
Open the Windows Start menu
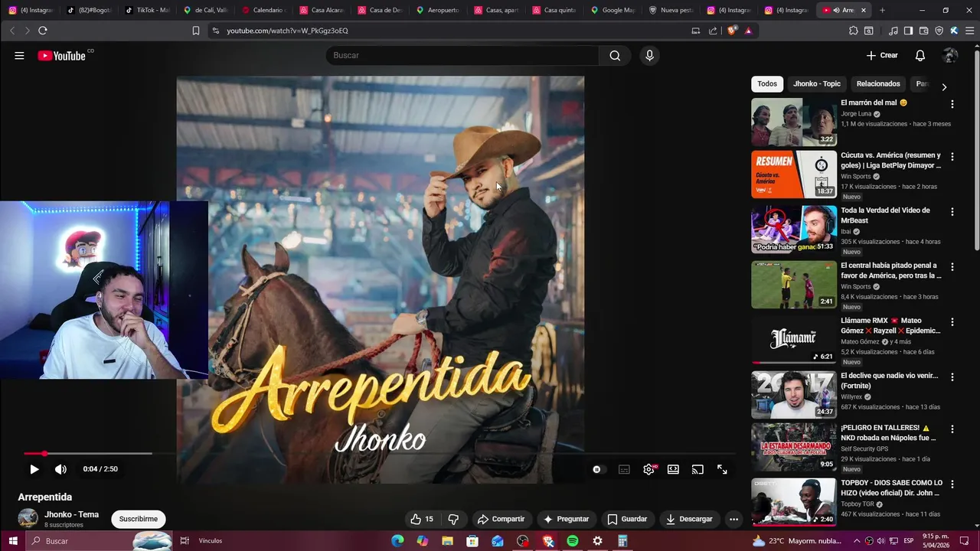pos(13,541)
